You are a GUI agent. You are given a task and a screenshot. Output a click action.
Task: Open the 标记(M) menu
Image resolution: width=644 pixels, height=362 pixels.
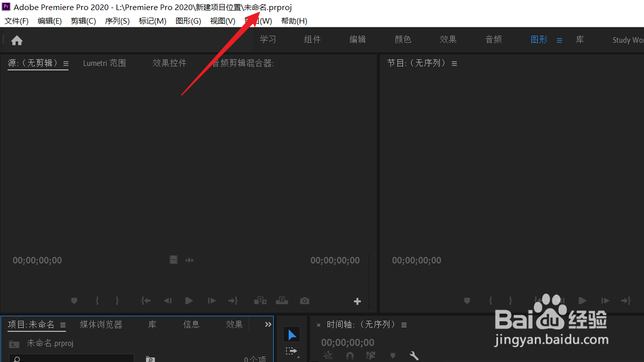[x=152, y=21]
